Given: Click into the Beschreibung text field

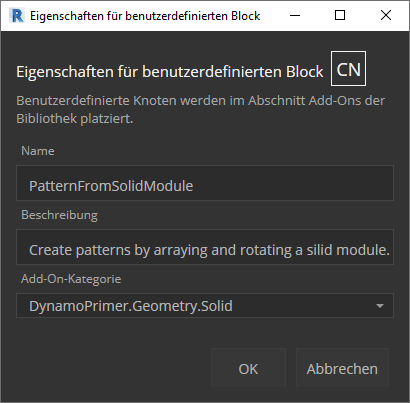Looking at the screenshot, I should pos(205,247).
